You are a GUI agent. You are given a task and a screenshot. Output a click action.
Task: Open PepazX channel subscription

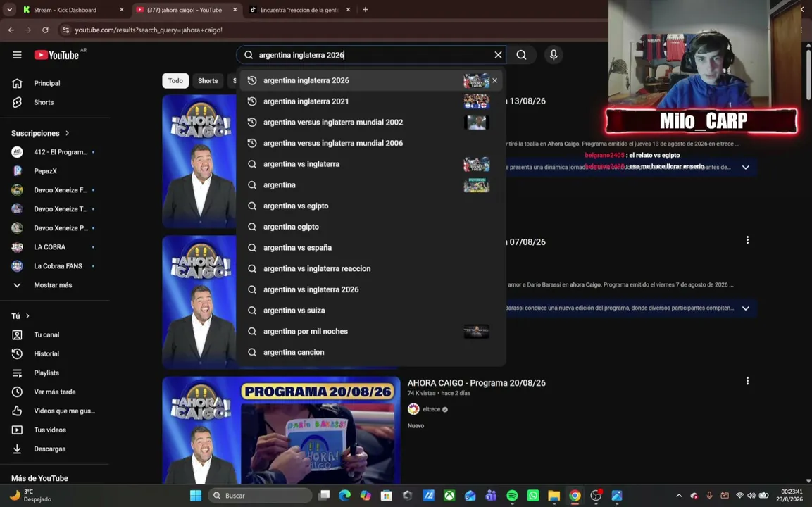pos(55,171)
